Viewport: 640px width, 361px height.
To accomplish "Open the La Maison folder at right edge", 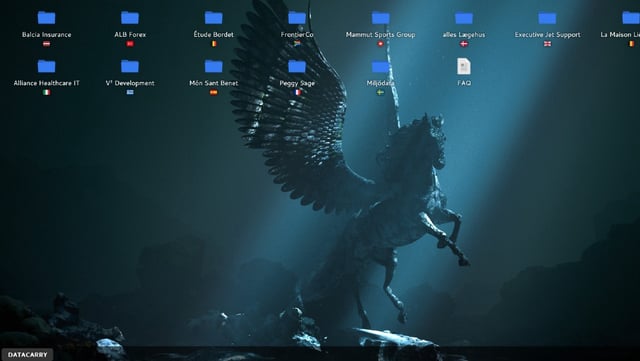I will tap(631, 18).
